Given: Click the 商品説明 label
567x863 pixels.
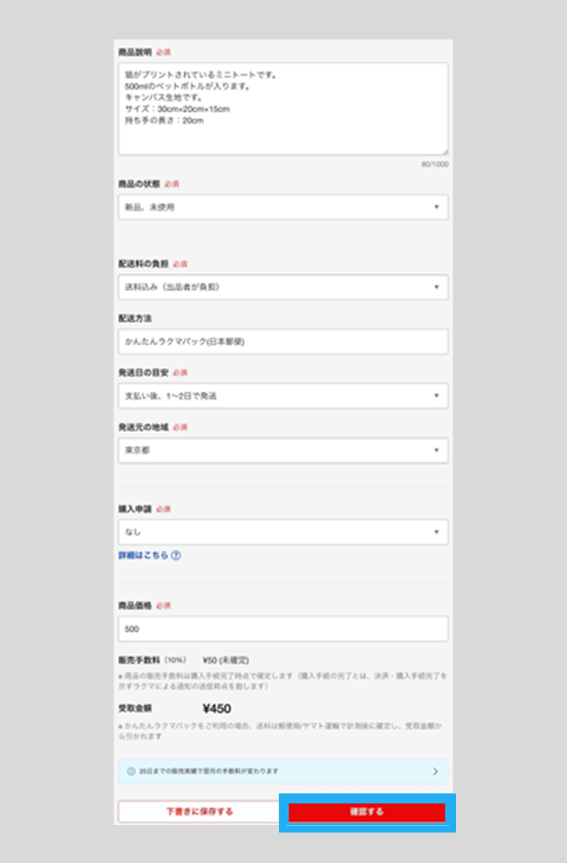Looking at the screenshot, I should coord(135,52).
